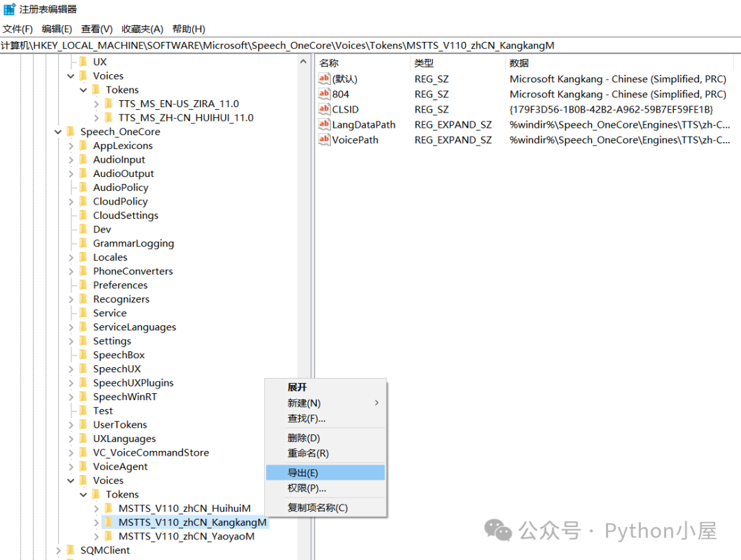
Task: Choose 删除(D) in the context menu
Action: (x=326, y=438)
